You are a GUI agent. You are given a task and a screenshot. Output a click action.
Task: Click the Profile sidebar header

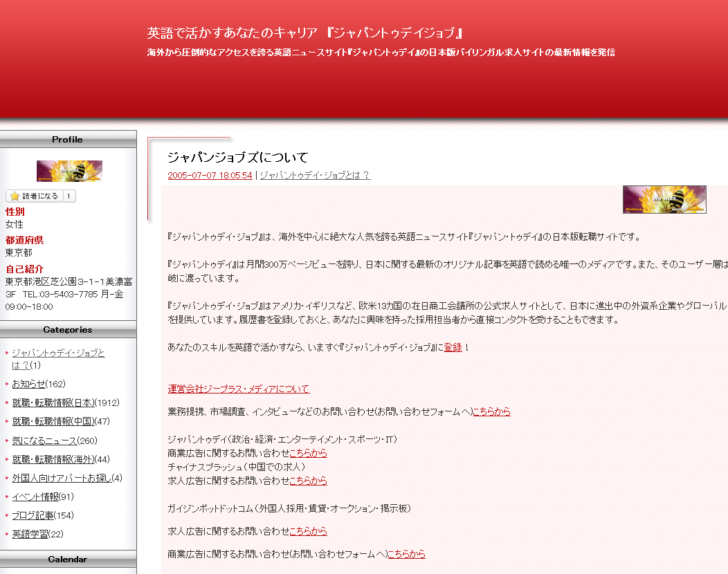68,139
